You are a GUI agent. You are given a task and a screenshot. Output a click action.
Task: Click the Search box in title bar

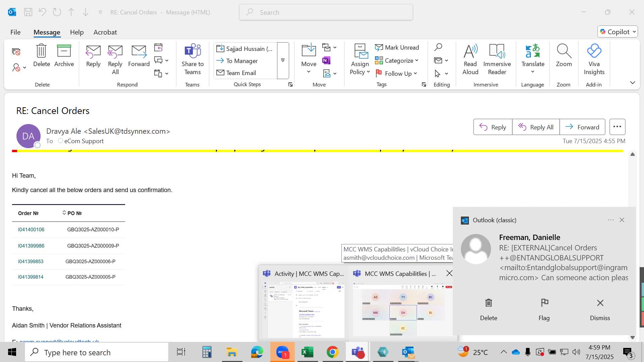326,12
